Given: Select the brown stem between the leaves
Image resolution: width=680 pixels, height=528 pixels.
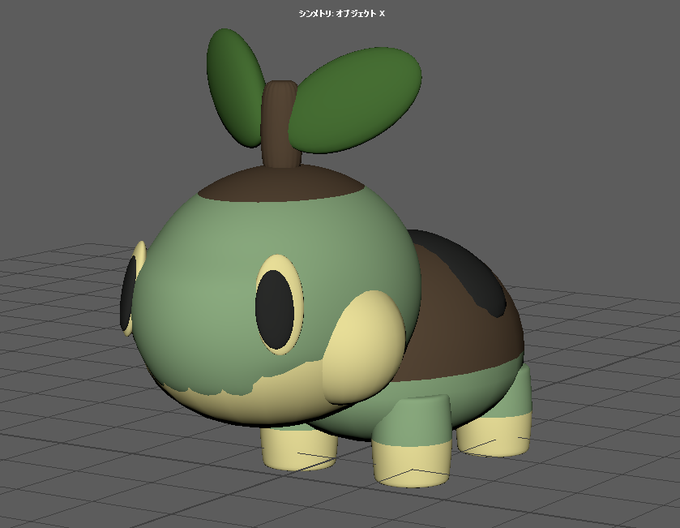Looking at the screenshot, I should pos(280,126).
